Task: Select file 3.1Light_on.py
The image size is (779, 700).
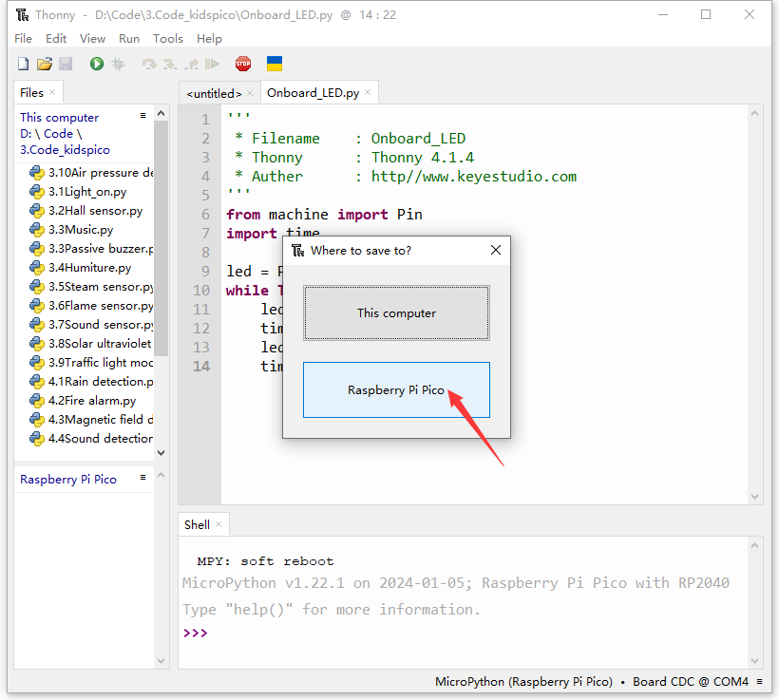Action: [87, 192]
